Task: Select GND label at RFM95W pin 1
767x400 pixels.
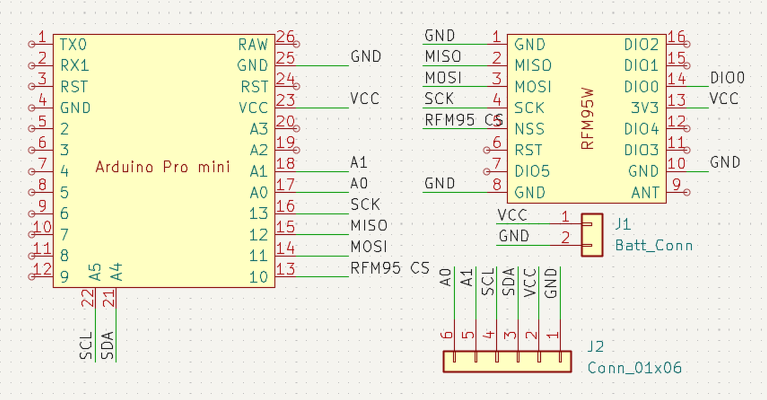Action: 440,35
